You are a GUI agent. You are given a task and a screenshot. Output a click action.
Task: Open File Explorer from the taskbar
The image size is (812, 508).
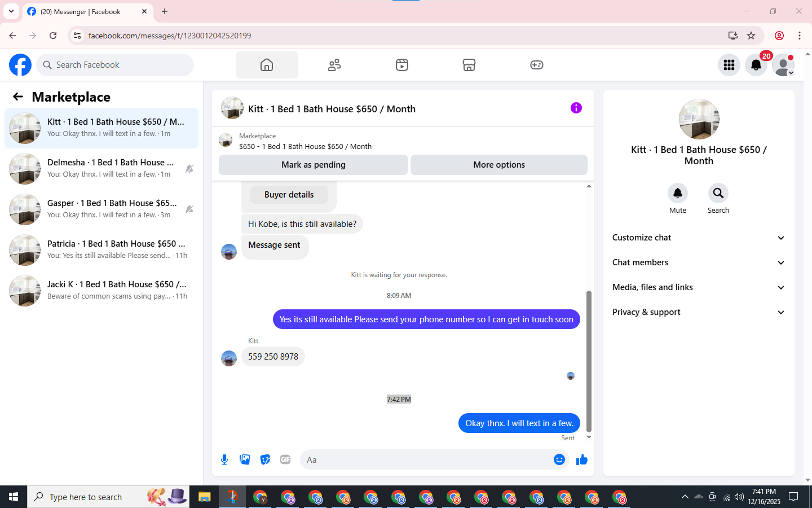pyautogui.click(x=204, y=497)
